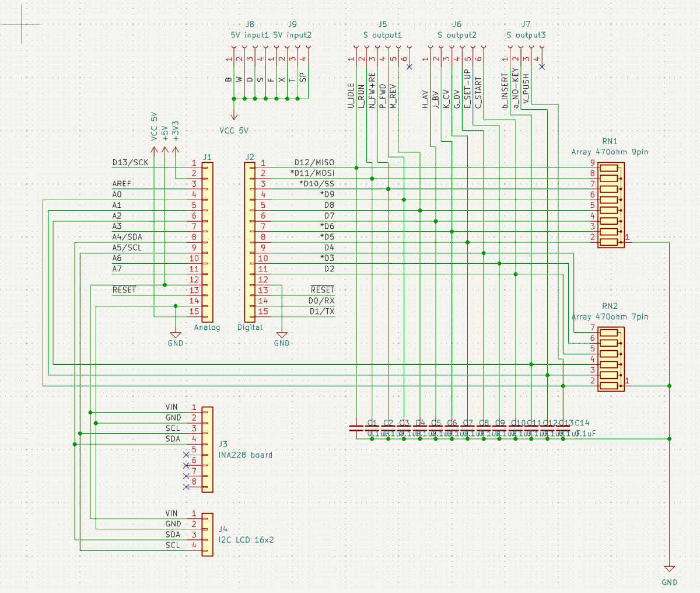The width and height of the screenshot is (700, 593).
Task: Click the +3V3 power arrow symbol
Action: coord(176,151)
